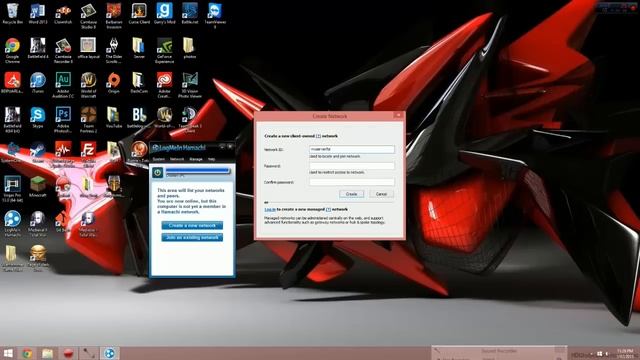Select the TeamViewer desktop icon

coord(215,16)
